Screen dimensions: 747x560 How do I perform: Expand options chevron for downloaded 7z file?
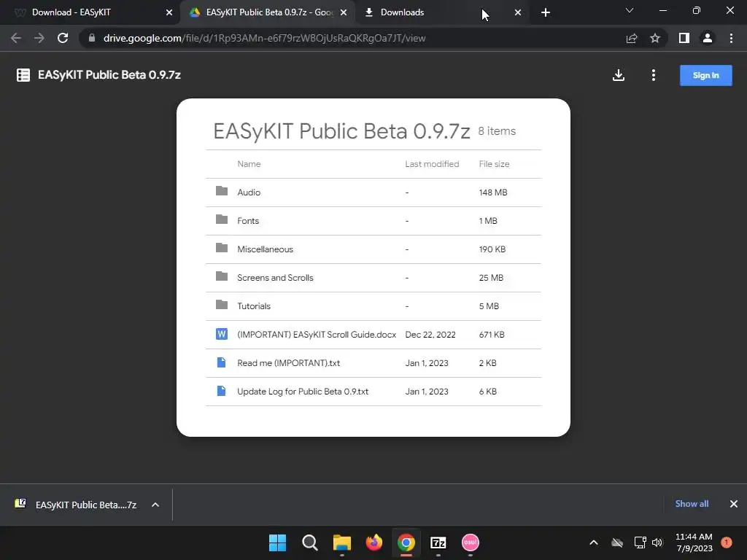coord(155,505)
